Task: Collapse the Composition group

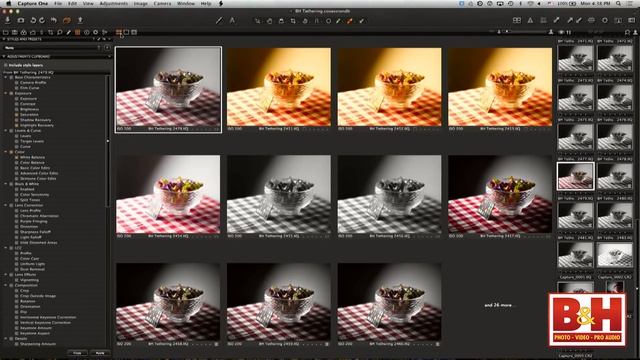Action: [x=6, y=285]
